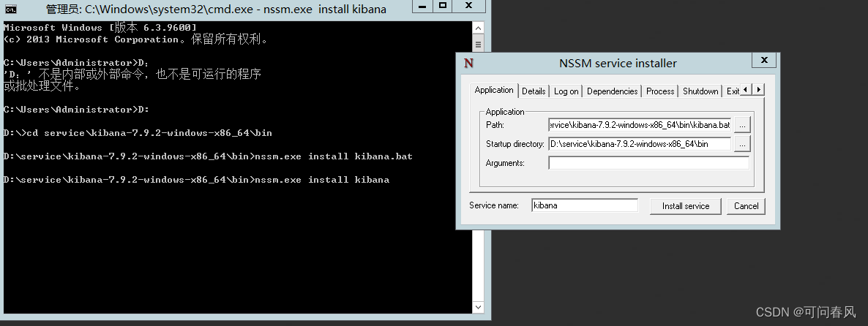Switch to the Shutdown tab
The width and height of the screenshot is (868, 326).
700,91
